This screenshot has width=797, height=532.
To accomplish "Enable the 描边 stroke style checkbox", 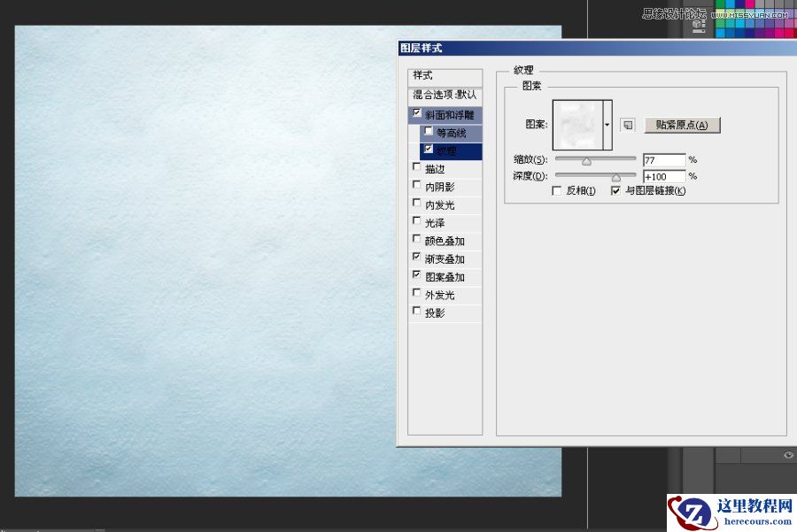I will tap(416, 168).
